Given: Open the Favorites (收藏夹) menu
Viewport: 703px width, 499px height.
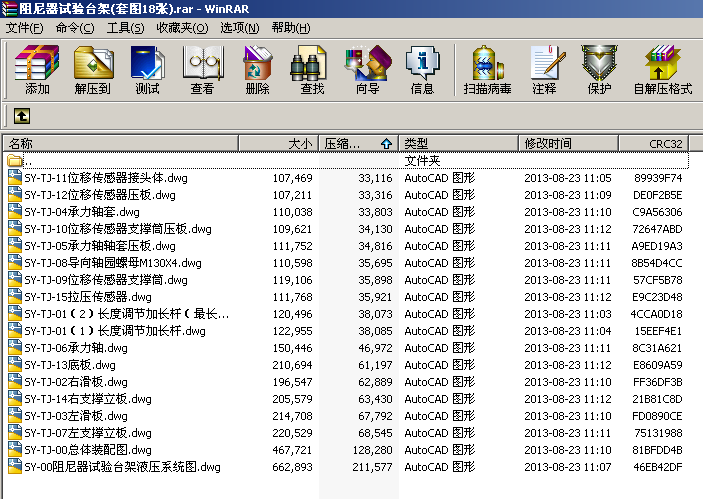Looking at the screenshot, I should coord(182,28).
